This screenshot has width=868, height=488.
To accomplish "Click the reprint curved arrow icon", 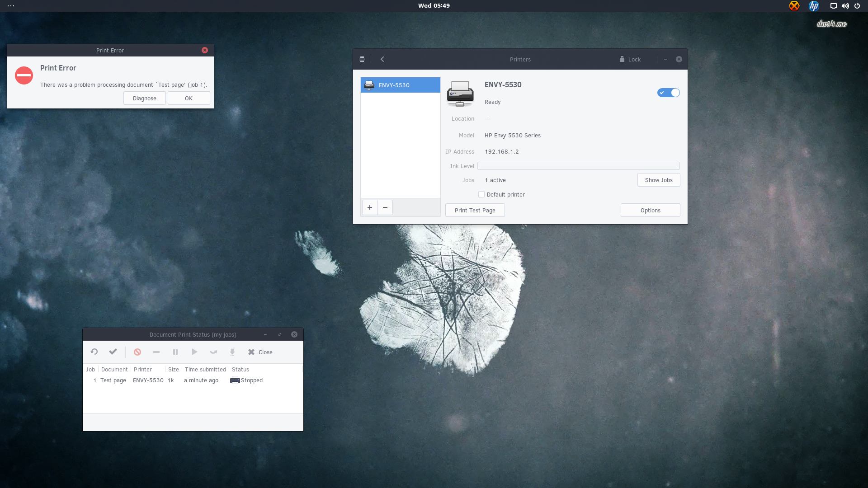I will tap(213, 352).
